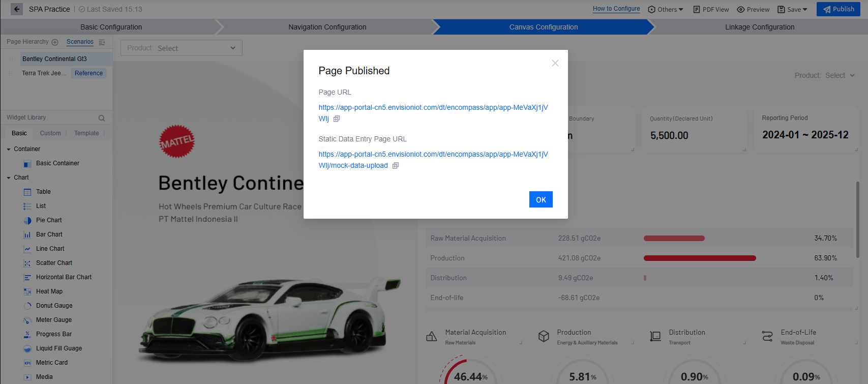Open Preview mode

point(753,9)
